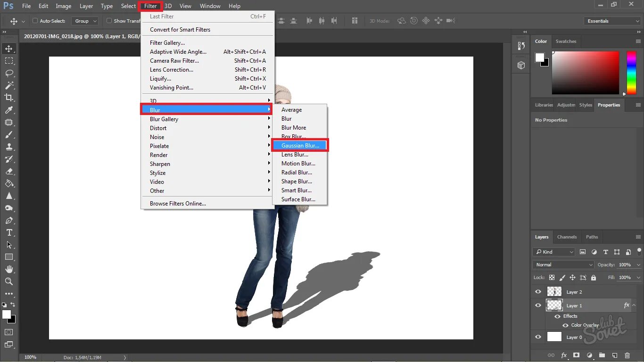Switch to the Swatches tab
The height and width of the screenshot is (362, 644).
pyautogui.click(x=566, y=41)
